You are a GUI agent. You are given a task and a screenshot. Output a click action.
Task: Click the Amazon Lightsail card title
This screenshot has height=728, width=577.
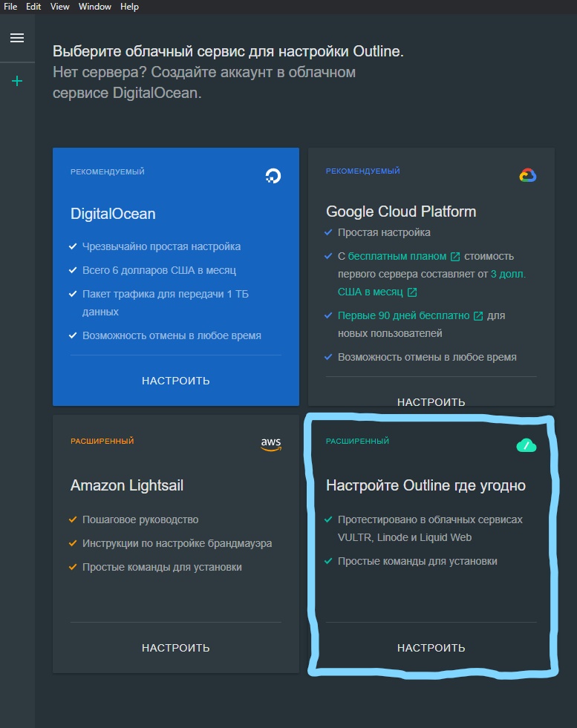pyautogui.click(x=127, y=485)
